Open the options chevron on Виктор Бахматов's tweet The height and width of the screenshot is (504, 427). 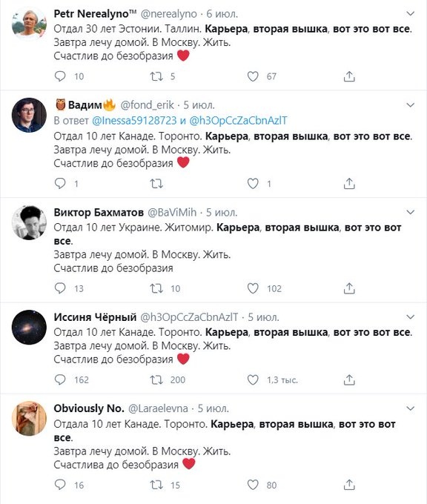[411, 212]
